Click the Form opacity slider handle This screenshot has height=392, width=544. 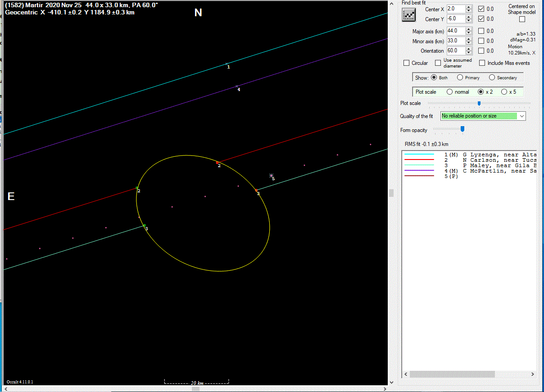(x=462, y=129)
